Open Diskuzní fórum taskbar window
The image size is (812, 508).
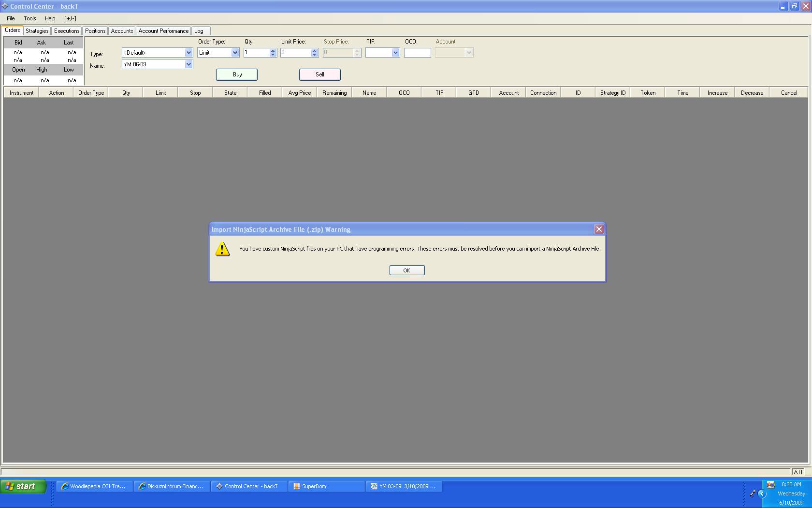172,486
